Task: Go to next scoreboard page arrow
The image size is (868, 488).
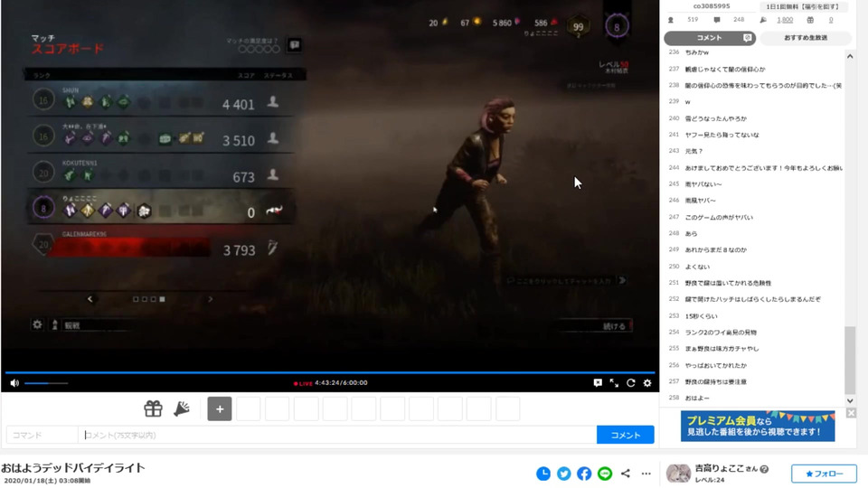Action: pyautogui.click(x=211, y=299)
